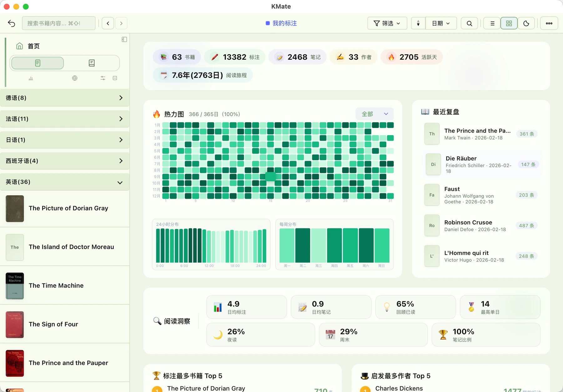Screen dimensions: 563x392
Task: Expand the 日语(1) category
Action: tap(65, 140)
